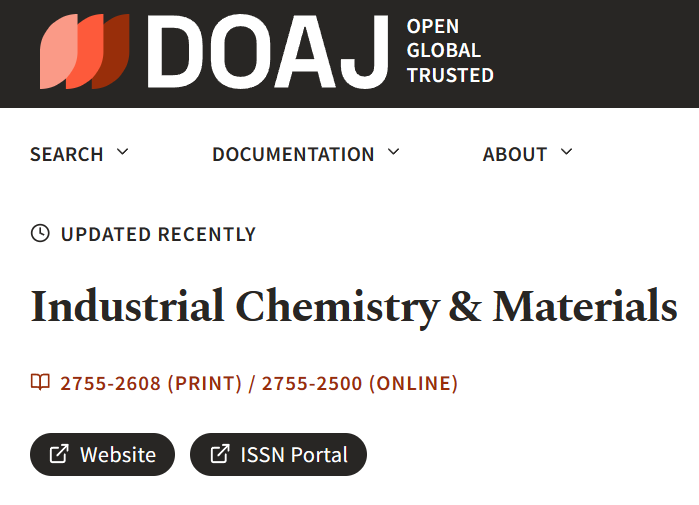Viewport: 699px width, 505px height.
Task: Click the DOAJ wordmark text
Action: coord(268,51)
